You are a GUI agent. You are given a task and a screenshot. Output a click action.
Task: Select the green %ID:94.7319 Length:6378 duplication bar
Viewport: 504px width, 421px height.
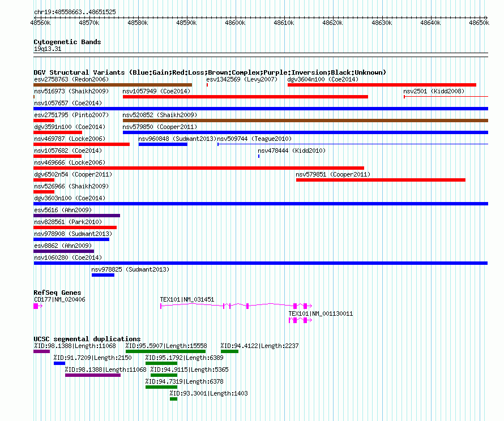tap(161, 387)
